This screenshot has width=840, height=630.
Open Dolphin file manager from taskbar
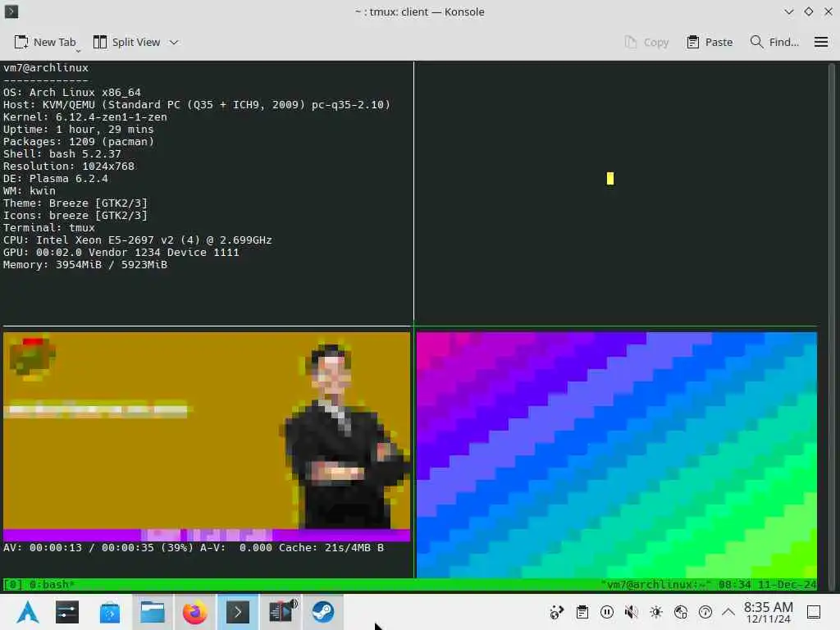pos(152,612)
